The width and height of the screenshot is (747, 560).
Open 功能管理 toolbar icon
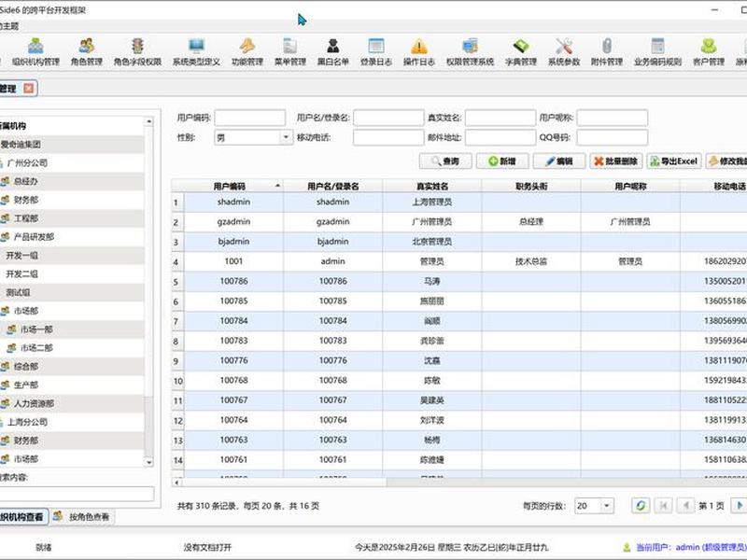247,52
